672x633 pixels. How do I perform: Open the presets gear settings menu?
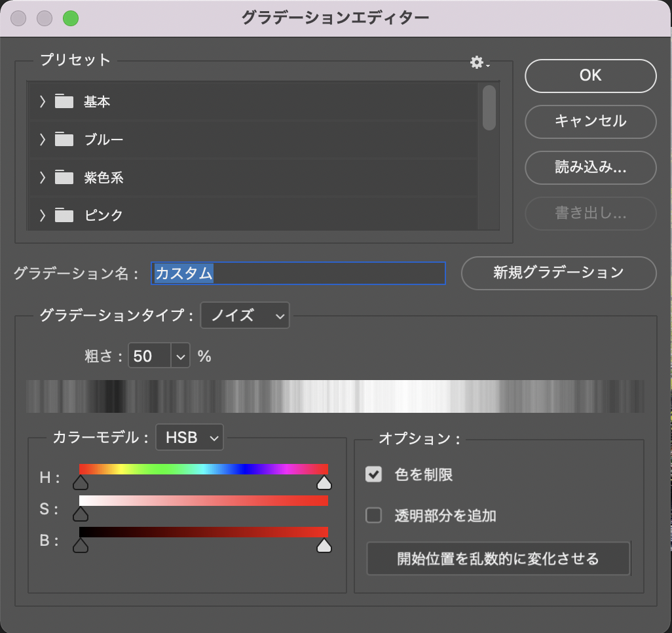click(478, 63)
